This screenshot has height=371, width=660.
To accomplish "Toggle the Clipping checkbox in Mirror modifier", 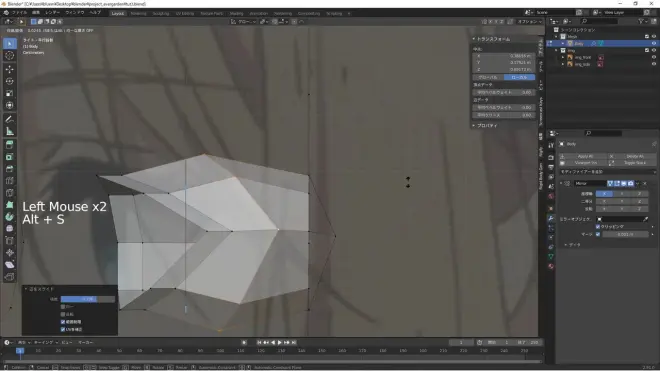I will pos(598,227).
